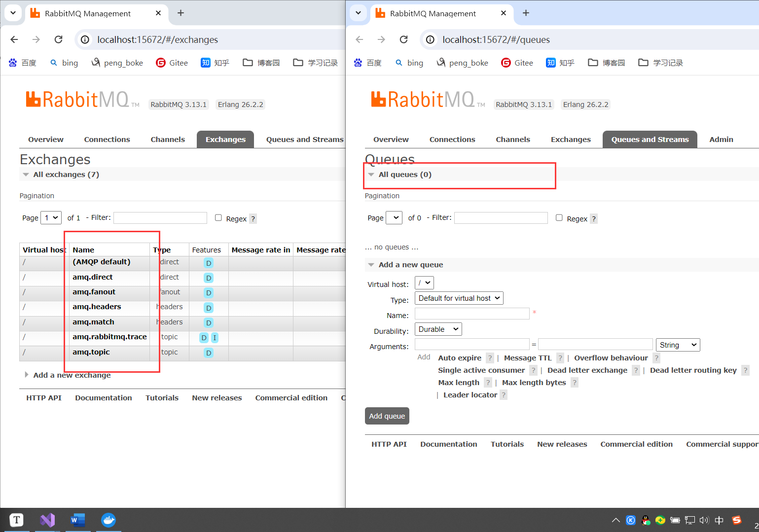Open new tab in left browser window
This screenshot has height=532, width=759.
181,13
